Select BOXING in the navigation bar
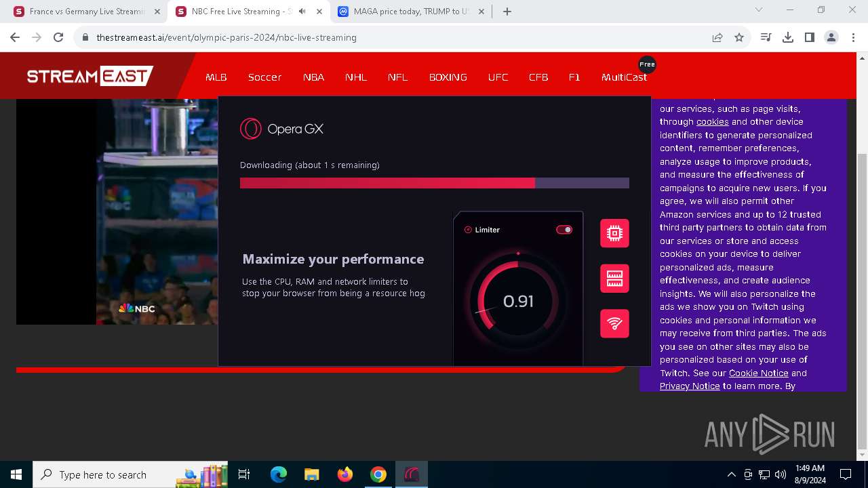Image resolution: width=868 pixels, height=488 pixels. tap(448, 77)
